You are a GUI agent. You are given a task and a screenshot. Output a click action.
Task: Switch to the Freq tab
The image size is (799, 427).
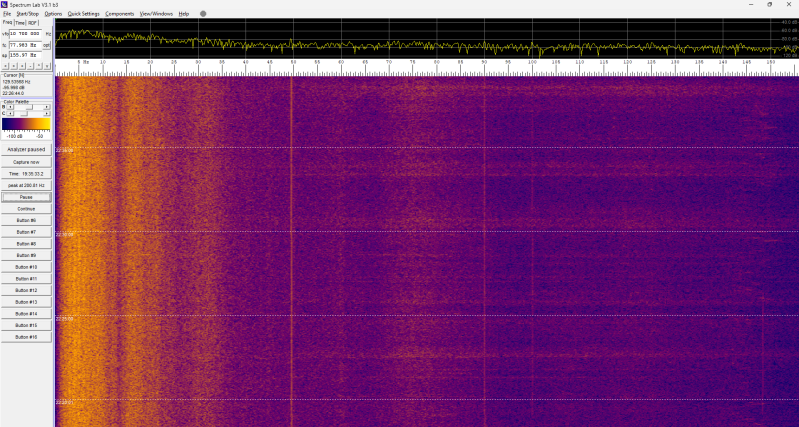coord(7,22)
